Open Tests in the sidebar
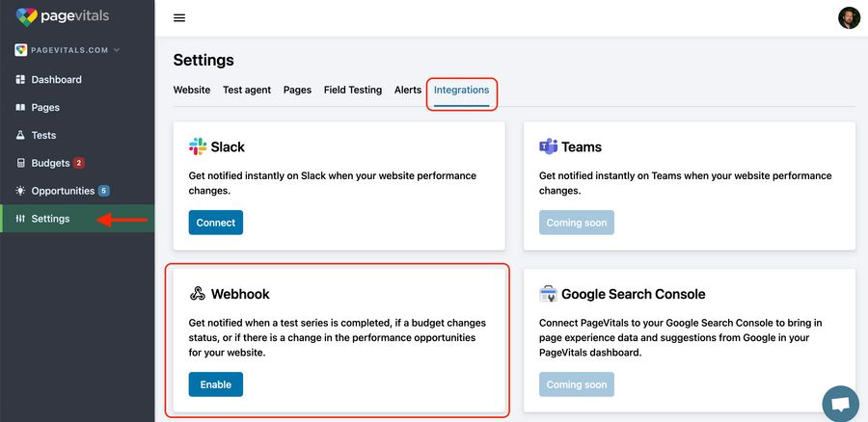The height and width of the screenshot is (422, 868). 43,136
